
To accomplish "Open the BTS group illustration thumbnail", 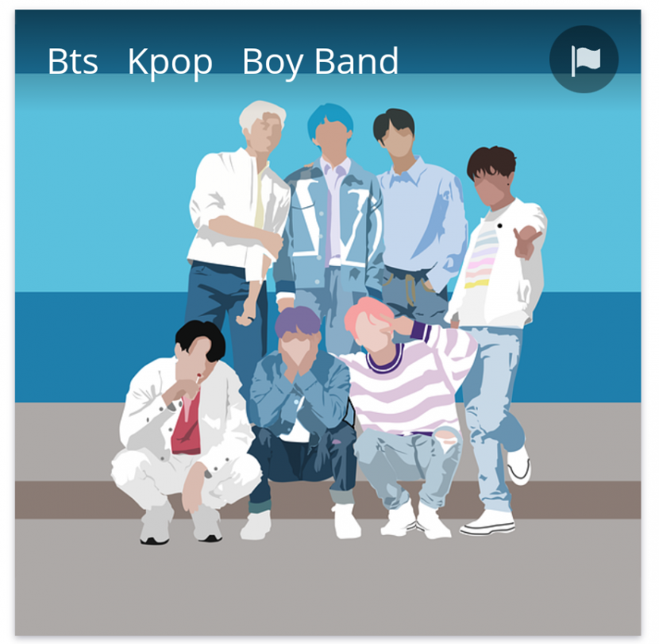I will [328, 322].
